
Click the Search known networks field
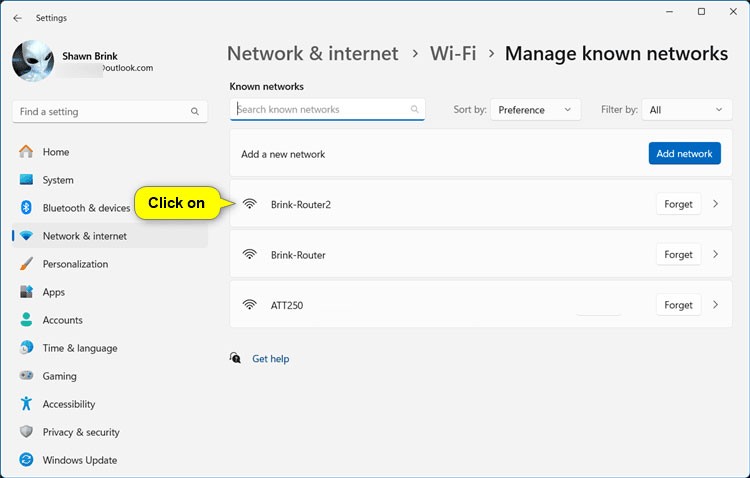[320, 109]
